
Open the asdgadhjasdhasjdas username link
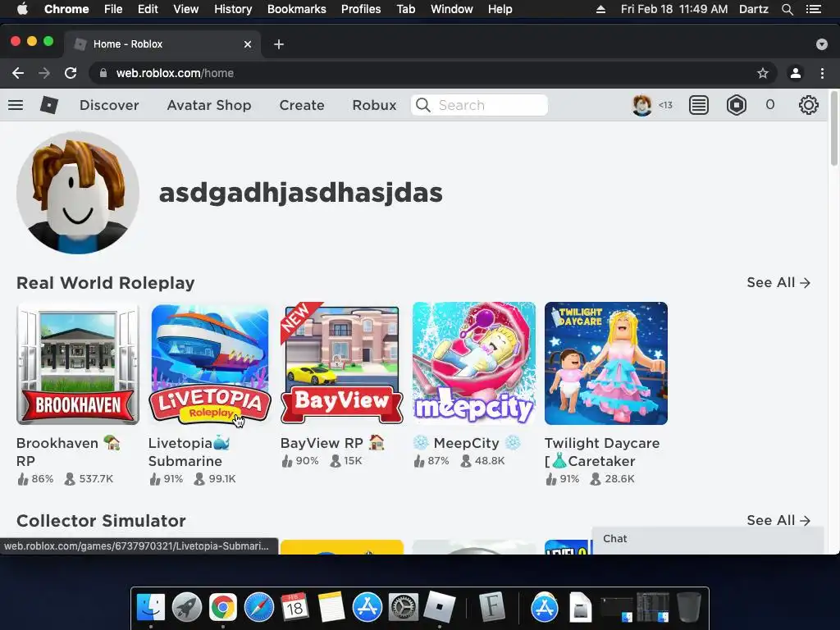coord(300,193)
